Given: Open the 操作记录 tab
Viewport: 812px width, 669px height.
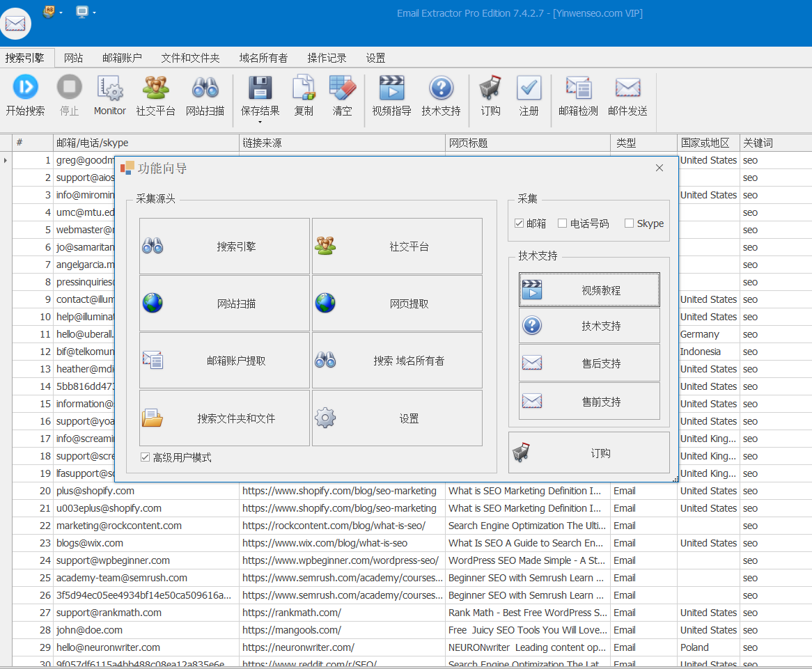Looking at the screenshot, I should point(327,58).
